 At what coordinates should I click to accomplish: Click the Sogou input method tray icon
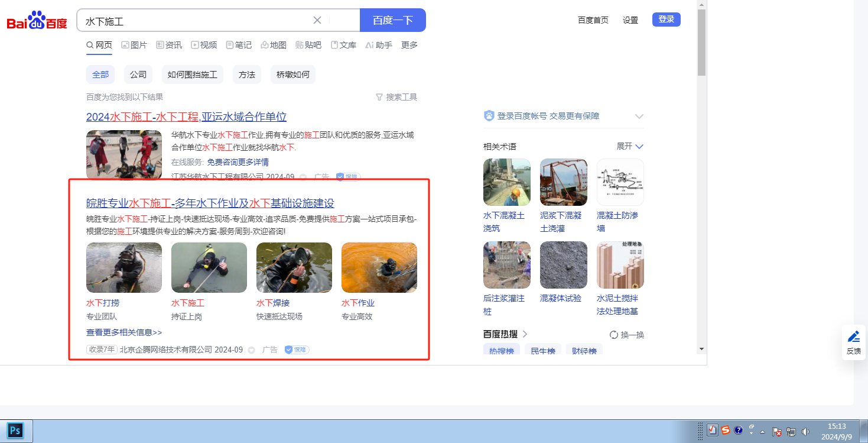pos(726,431)
